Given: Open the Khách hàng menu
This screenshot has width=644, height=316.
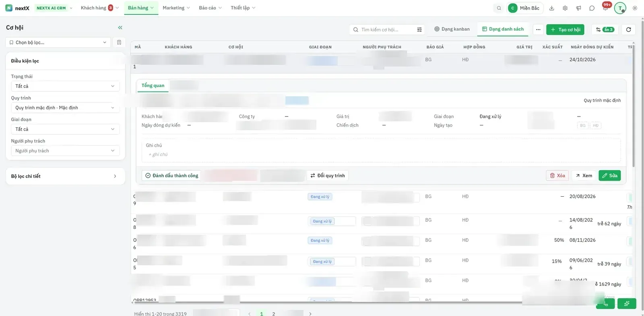Looking at the screenshot, I should tap(100, 8).
